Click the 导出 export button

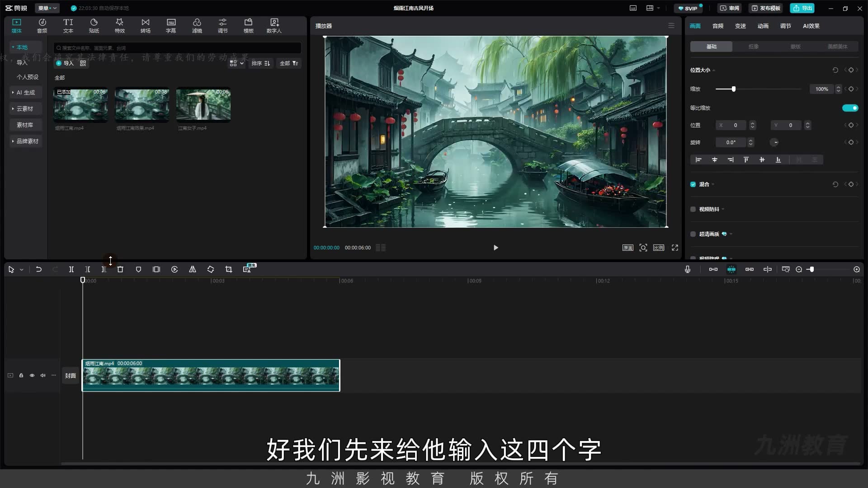tap(802, 8)
